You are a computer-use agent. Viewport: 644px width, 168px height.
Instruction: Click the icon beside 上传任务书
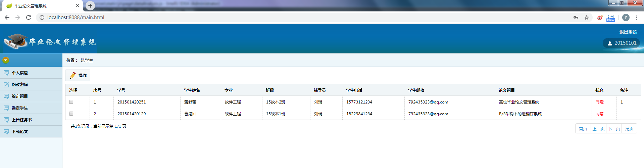pos(6,120)
